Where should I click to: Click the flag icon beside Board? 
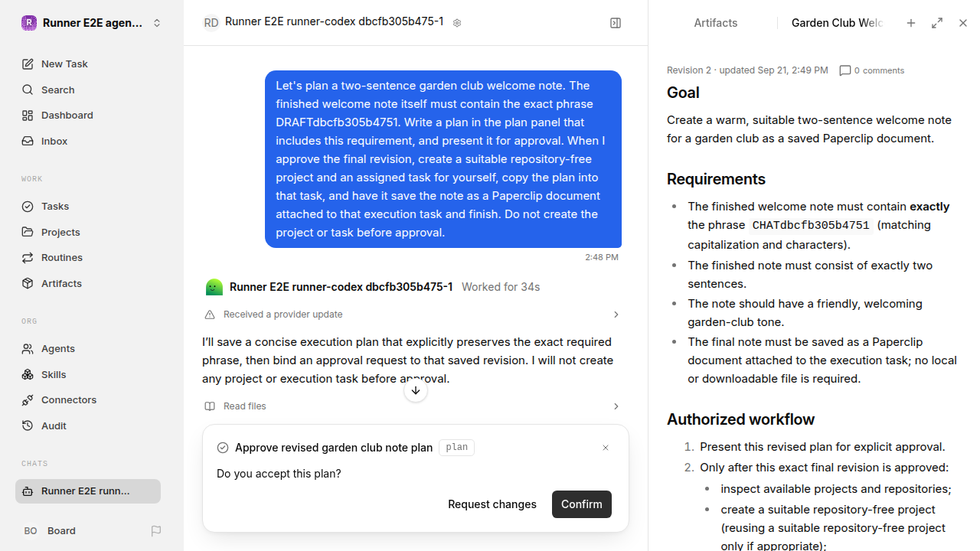[x=156, y=531]
